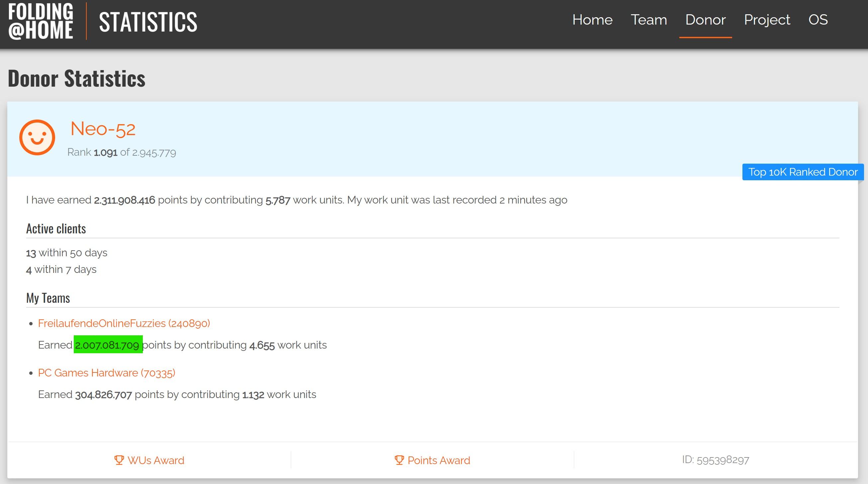Click work units value 1.132

coord(253,395)
